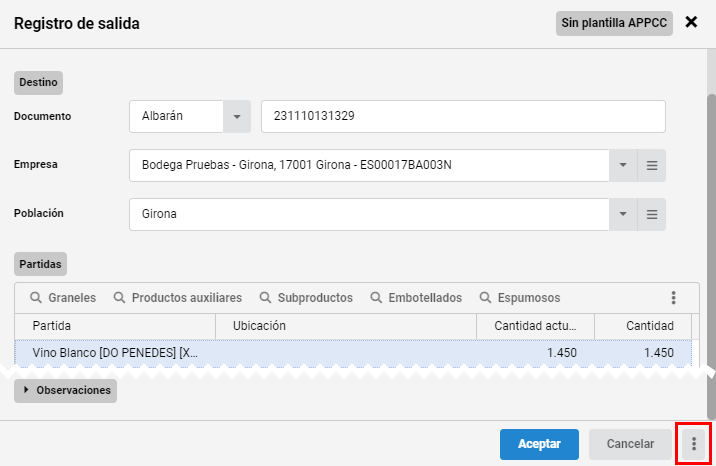Expand the Observaciones section
The width and height of the screenshot is (716, 466).
tap(65, 391)
